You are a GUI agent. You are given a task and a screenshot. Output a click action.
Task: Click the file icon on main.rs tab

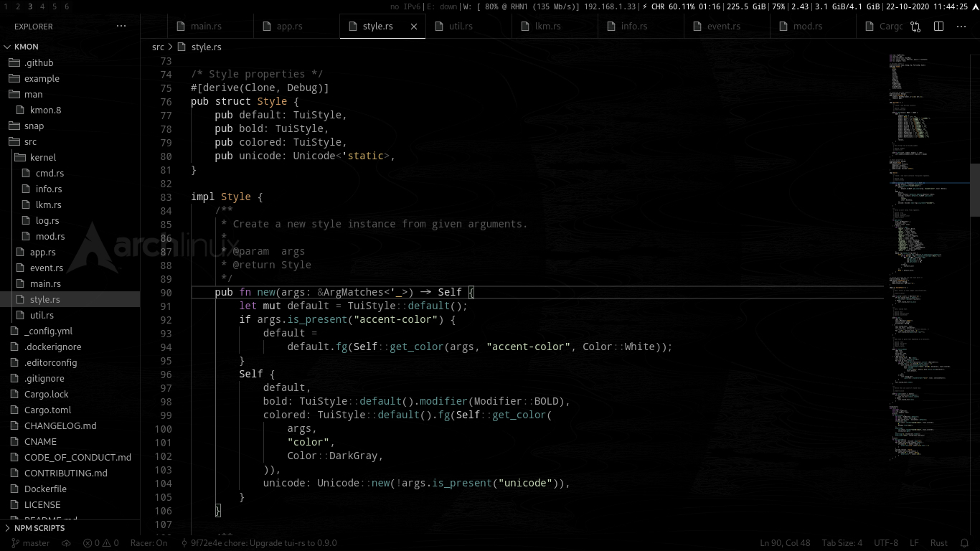pyautogui.click(x=181, y=27)
